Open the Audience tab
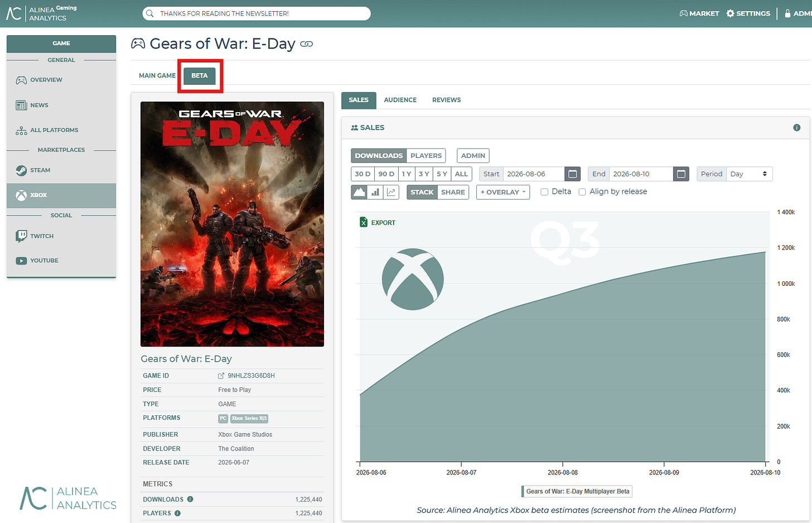Screen dimensions: 812x523 click(x=400, y=100)
